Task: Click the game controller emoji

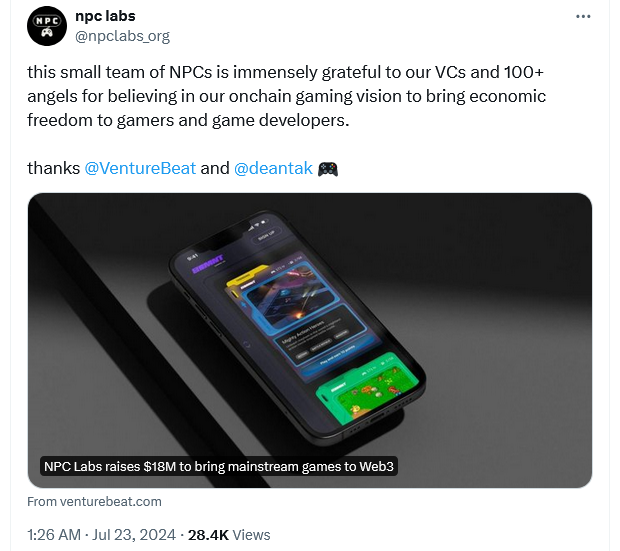Action: pos(327,168)
